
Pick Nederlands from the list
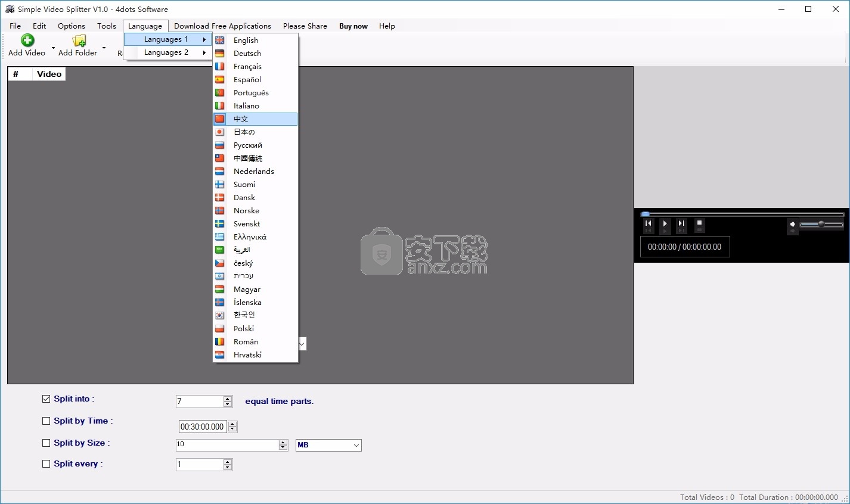255,171
